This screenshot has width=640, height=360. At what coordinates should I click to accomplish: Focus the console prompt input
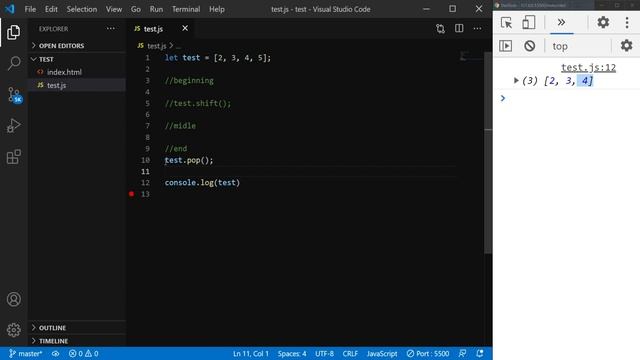(571, 98)
